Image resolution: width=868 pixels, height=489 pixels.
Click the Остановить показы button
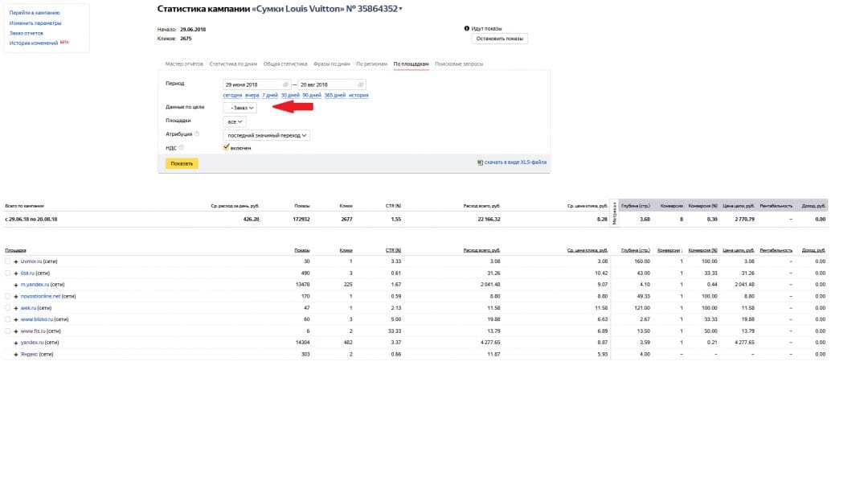[499, 39]
